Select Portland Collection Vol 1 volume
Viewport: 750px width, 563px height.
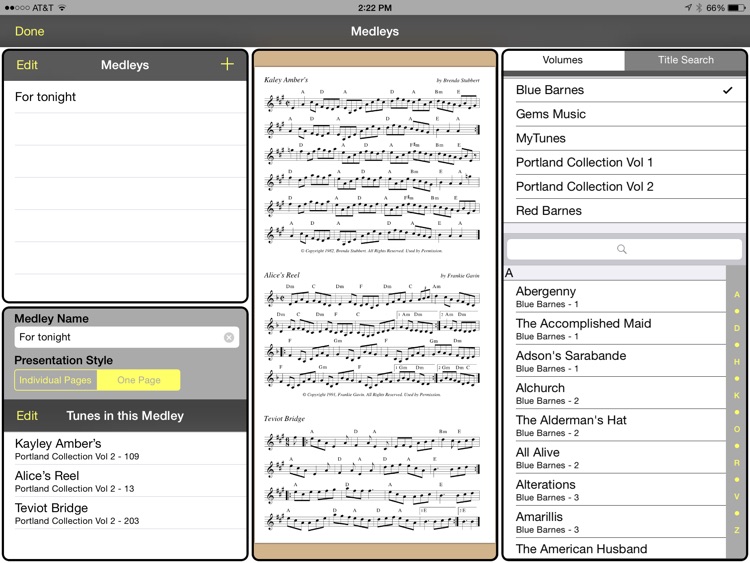click(625, 163)
